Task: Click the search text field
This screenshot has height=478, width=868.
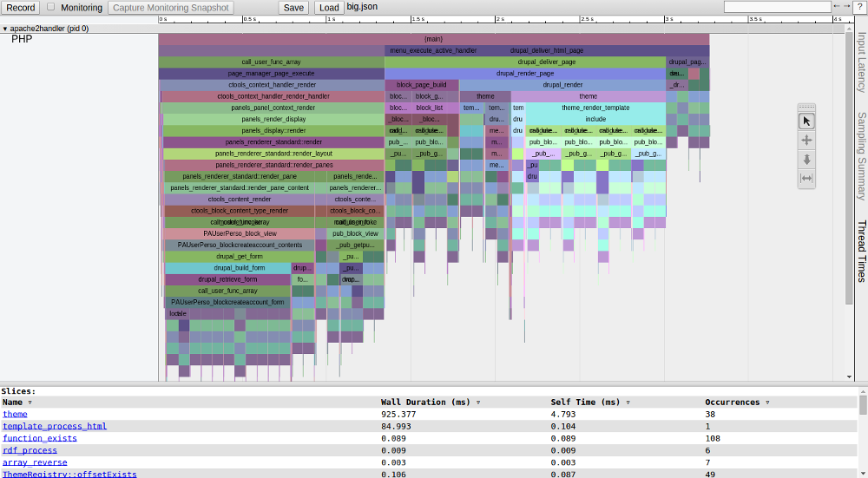Action: pyautogui.click(x=777, y=7)
